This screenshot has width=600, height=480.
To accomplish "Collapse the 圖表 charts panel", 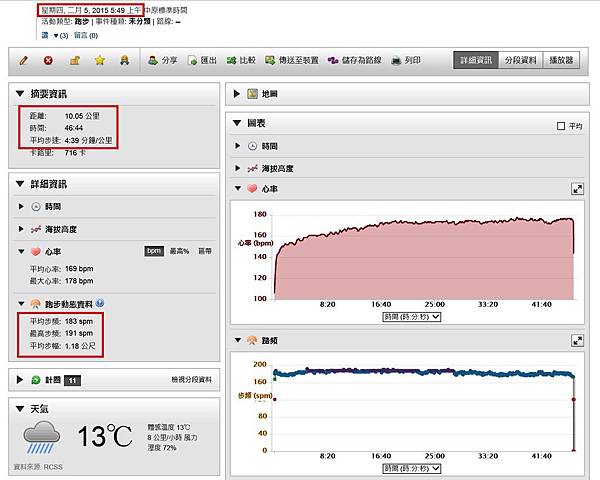I will [237, 123].
